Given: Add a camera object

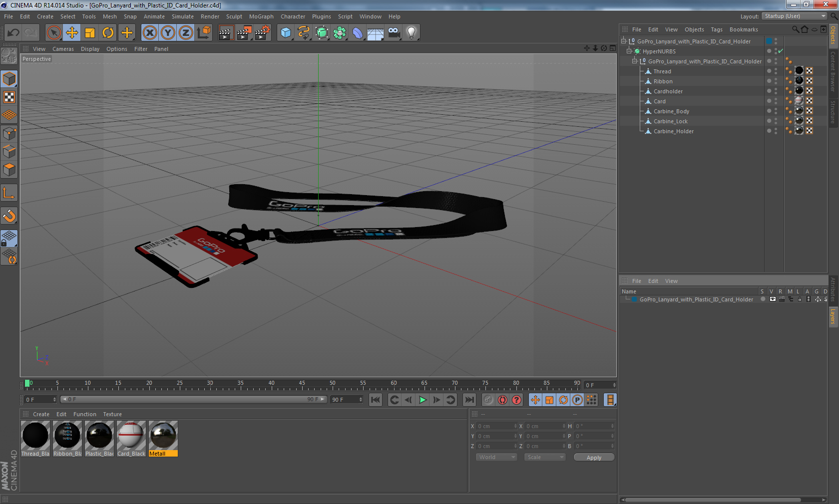Looking at the screenshot, I should coord(394,33).
